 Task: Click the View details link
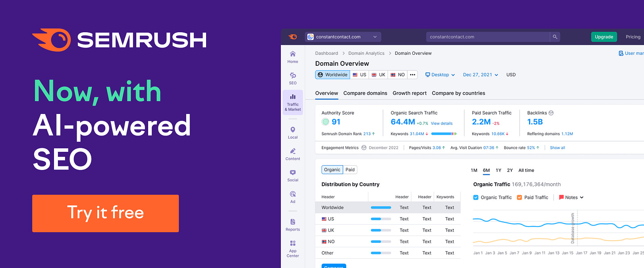point(442,123)
